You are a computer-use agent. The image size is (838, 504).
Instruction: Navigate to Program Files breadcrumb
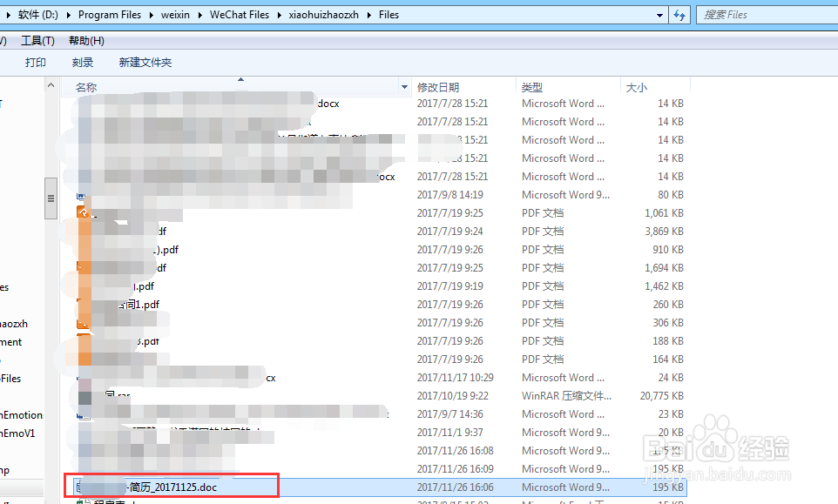pos(110,15)
